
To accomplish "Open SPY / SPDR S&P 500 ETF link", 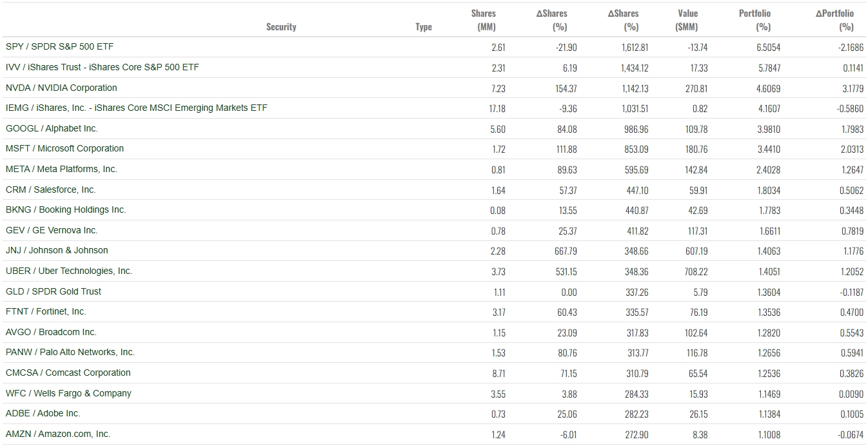I will click(x=59, y=46).
